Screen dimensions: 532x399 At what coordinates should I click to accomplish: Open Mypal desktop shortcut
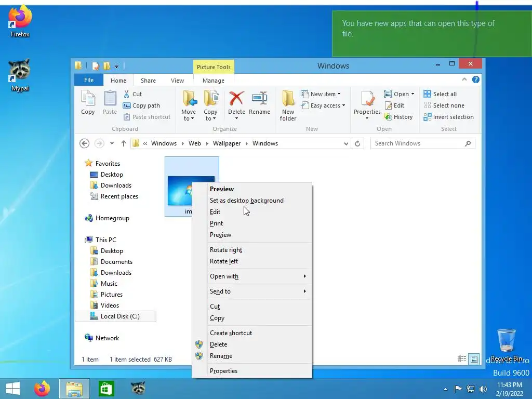click(x=20, y=75)
